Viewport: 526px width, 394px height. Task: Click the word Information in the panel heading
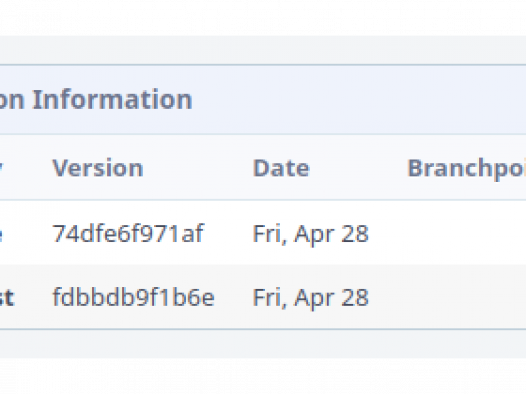point(112,99)
